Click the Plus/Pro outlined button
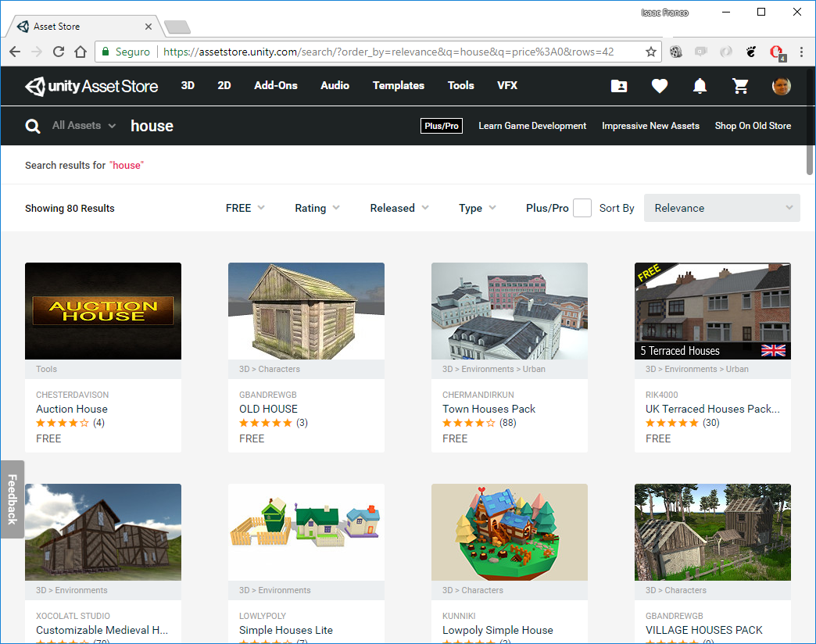816x644 pixels. pyautogui.click(x=442, y=126)
